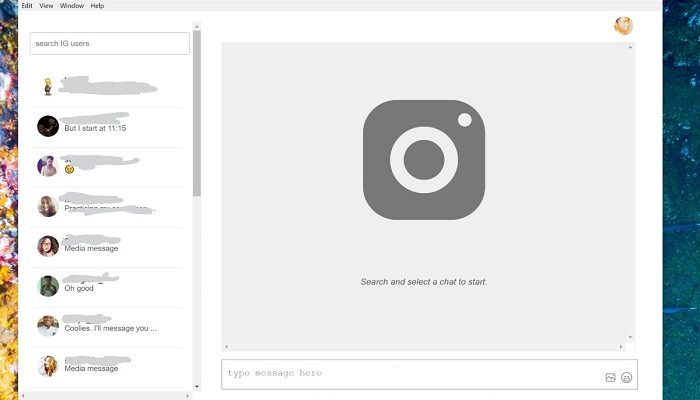This screenshot has height=400, width=700.
Task: Open chat saying Coolies. I'll message you
Action: (106, 327)
